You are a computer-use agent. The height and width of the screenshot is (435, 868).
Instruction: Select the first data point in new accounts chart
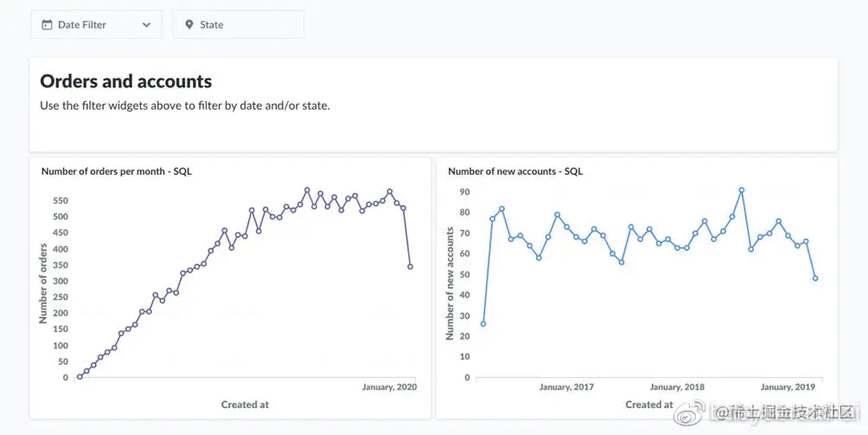point(483,324)
